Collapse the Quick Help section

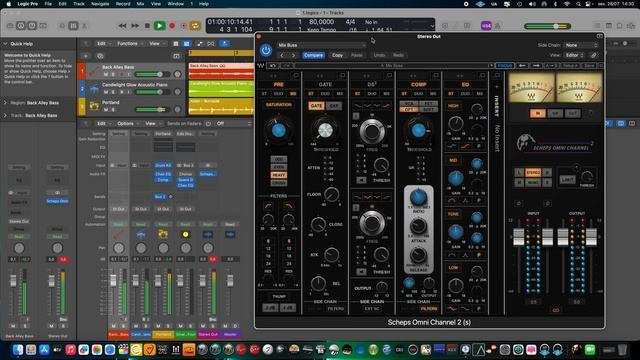coord(5,44)
